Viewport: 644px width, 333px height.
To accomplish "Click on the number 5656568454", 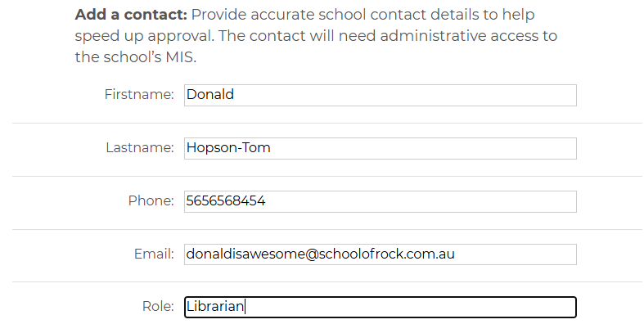I will tap(226, 201).
